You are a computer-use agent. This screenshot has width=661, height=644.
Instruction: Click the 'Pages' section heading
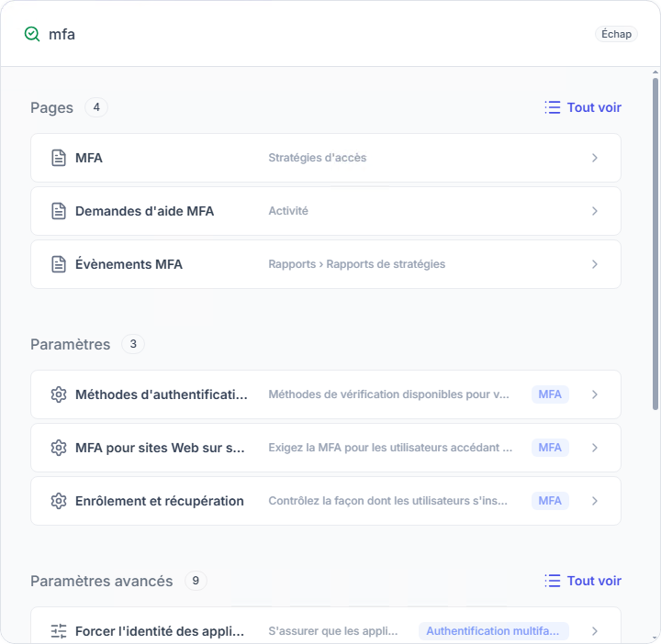pyautogui.click(x=51, y=108)
